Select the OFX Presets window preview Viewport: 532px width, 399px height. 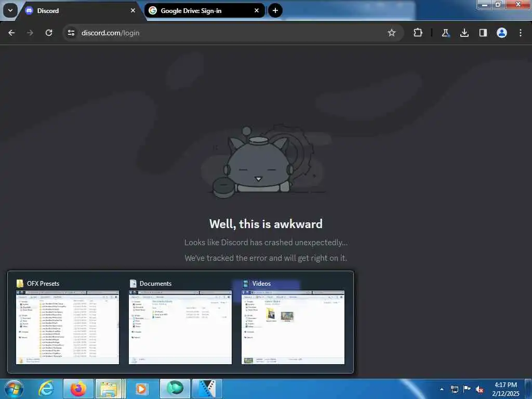[x=68, y=327]
